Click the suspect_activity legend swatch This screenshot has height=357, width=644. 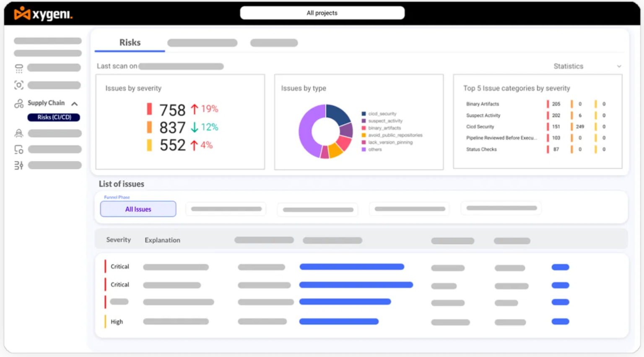click(364, 121)
